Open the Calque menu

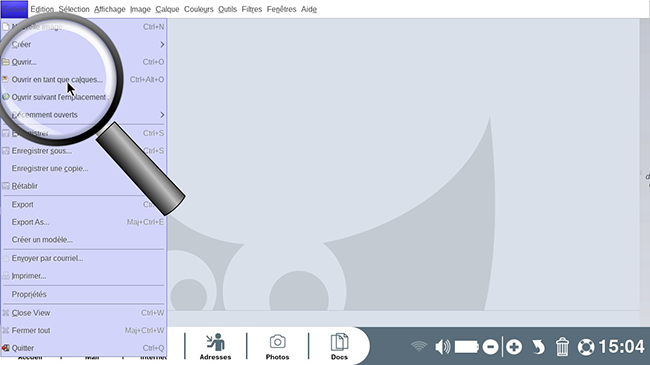[x=167, y=9]
